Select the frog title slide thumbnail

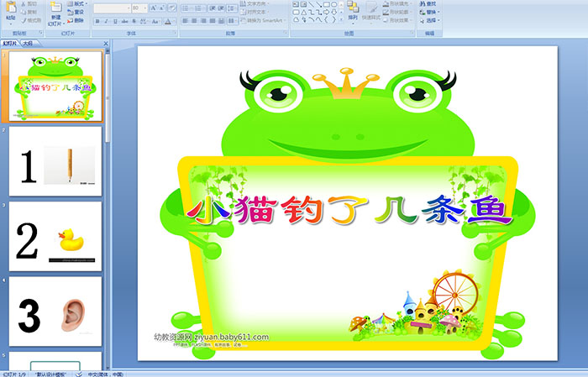tap(55, 86)
